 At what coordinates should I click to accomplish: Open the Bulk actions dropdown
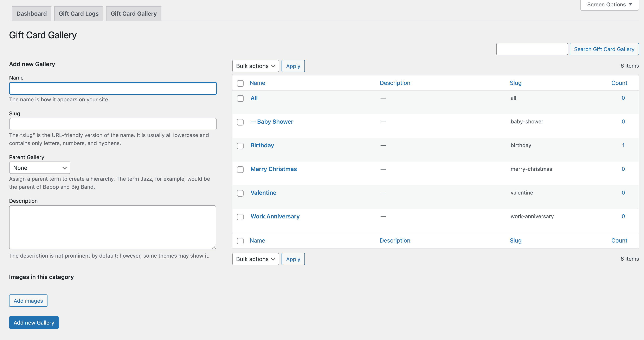(x=255, y=66)
